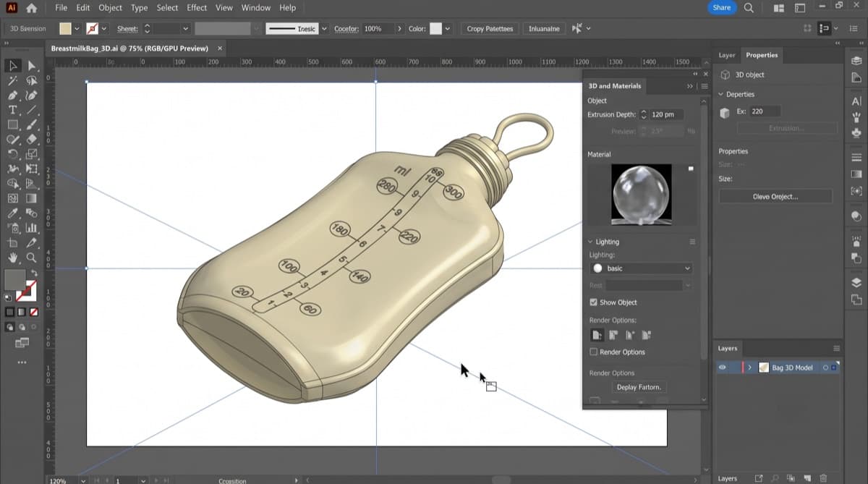Open the stroke color dropdown arrow
Viewport: 868px width, 484px height.
[104, 29]
